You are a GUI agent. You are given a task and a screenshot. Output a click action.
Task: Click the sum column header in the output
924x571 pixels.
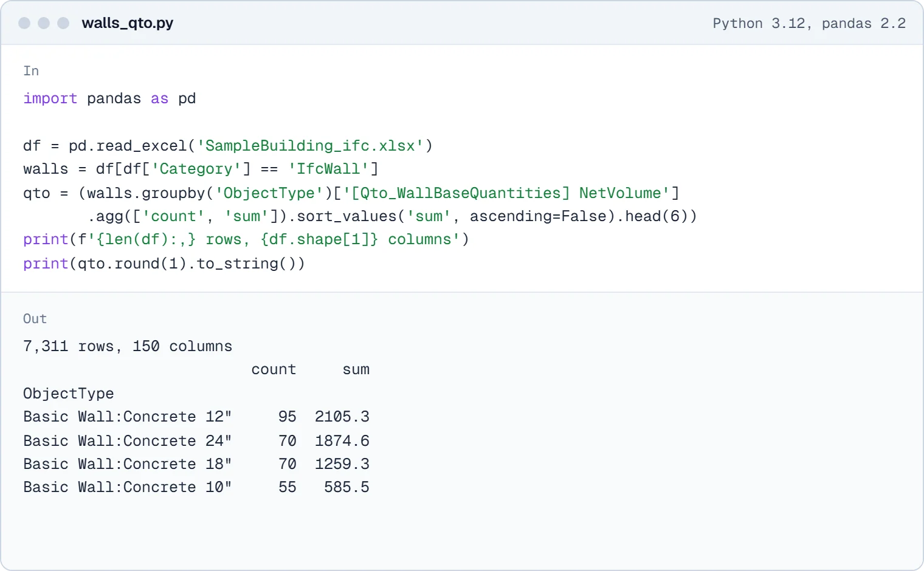pos(356,369)
